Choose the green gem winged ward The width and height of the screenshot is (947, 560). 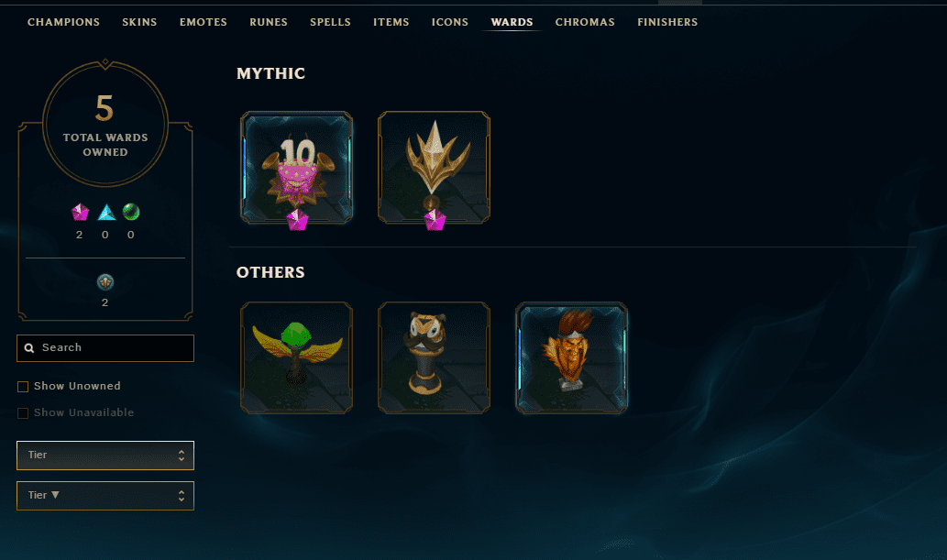pos(296,357)
